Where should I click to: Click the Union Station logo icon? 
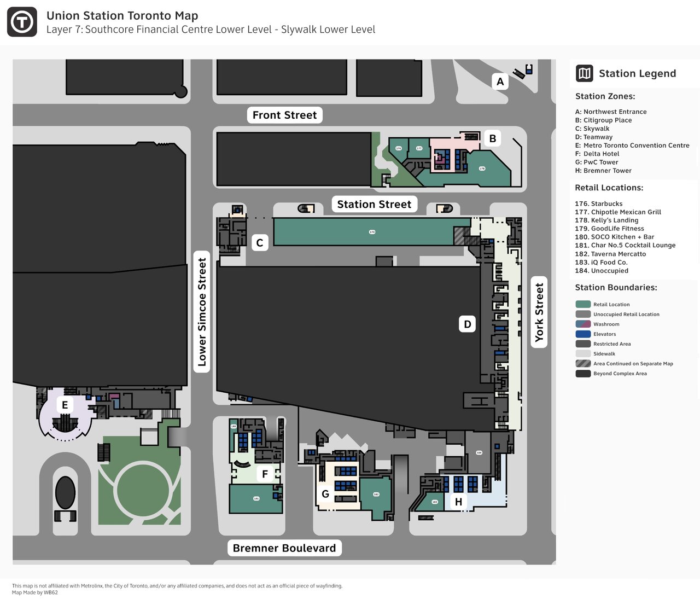22,22
